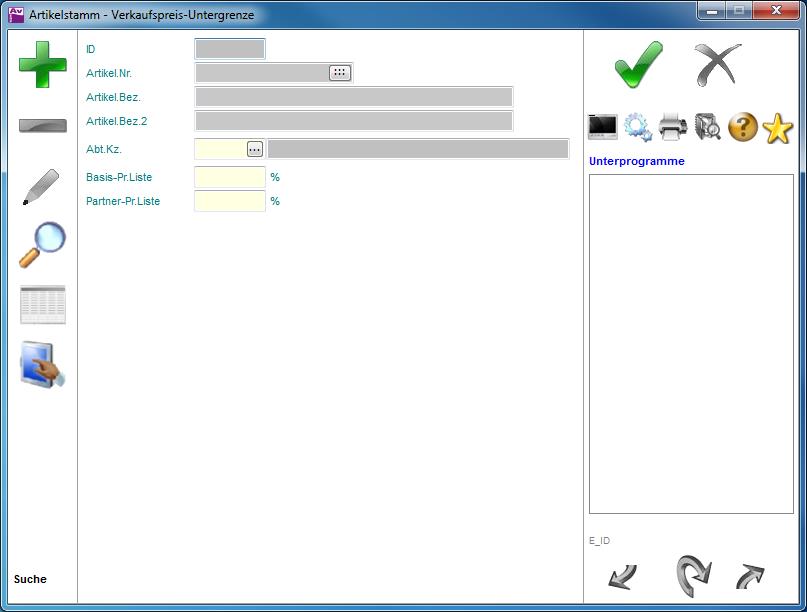
Task: Click the yellow star favorites icon
Action: [777, 127]
